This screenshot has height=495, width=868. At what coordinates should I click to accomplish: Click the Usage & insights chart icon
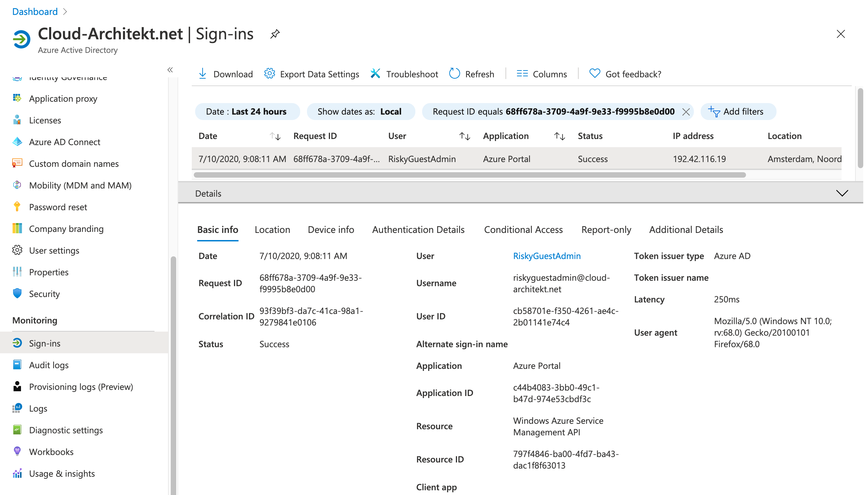(x=17, y=474)
